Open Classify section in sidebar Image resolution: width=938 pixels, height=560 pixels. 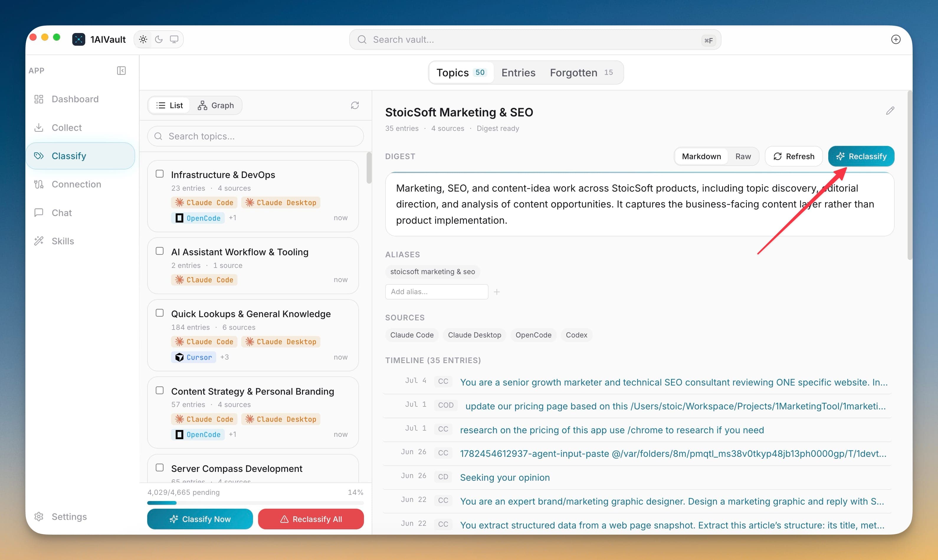pos(80,156)
